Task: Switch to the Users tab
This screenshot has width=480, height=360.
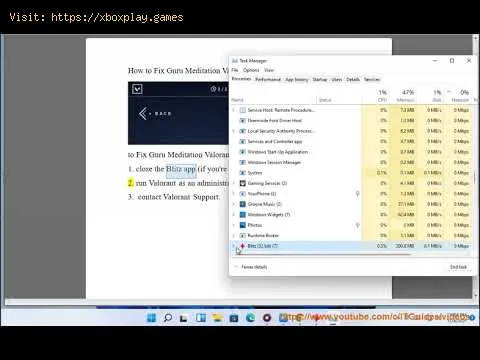Action: coord(337,79)
